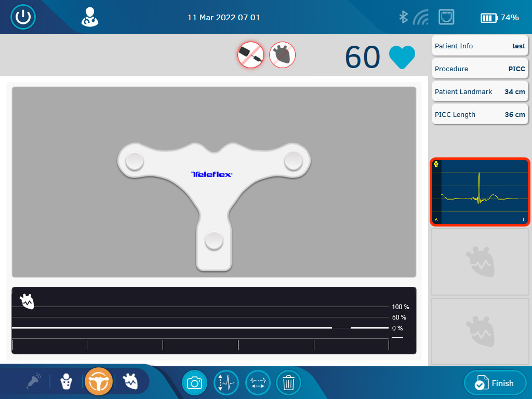
Task: Open the Procedure PICC selector
Action: [x=480, y=69]
